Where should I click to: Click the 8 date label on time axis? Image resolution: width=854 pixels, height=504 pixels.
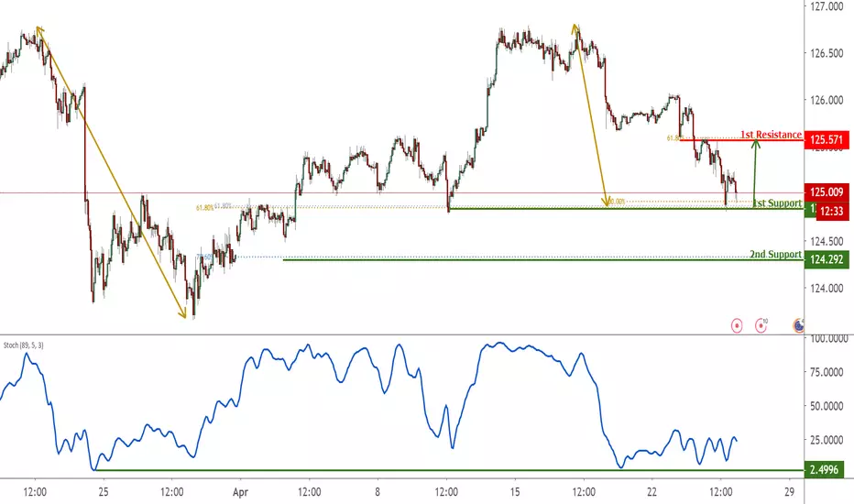pos(378,492)
